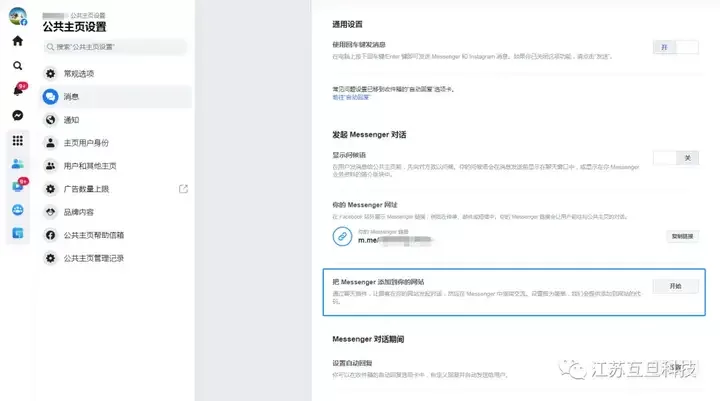Click the 公共主页设置 page title

coord(74,27)
